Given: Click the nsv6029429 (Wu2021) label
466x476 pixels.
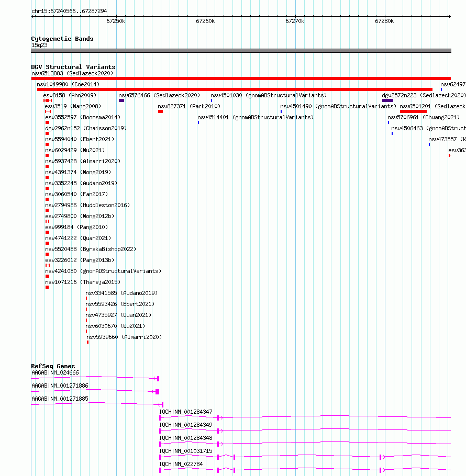Looking at the screenshot, I should (75, 150).
